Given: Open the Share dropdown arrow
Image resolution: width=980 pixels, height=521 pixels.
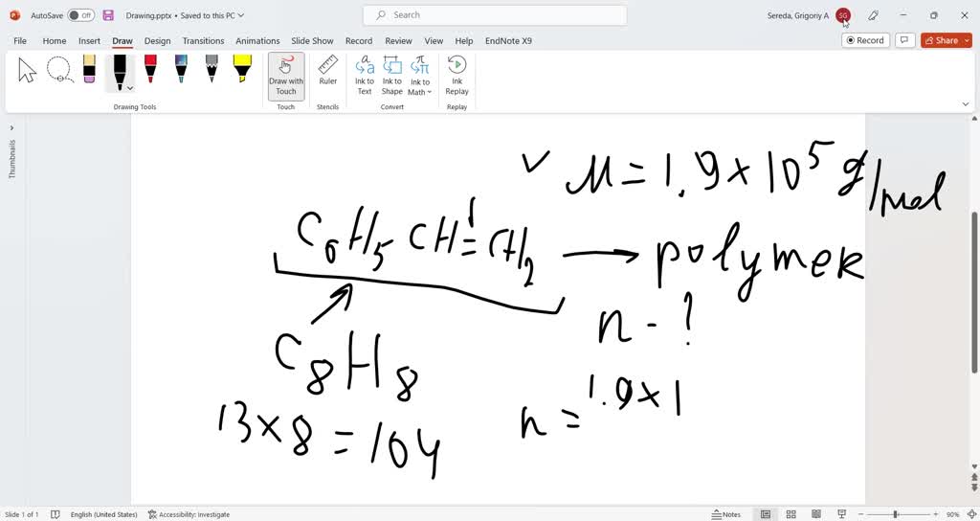Looking at the screenshot, I should (x=967, y=40).
